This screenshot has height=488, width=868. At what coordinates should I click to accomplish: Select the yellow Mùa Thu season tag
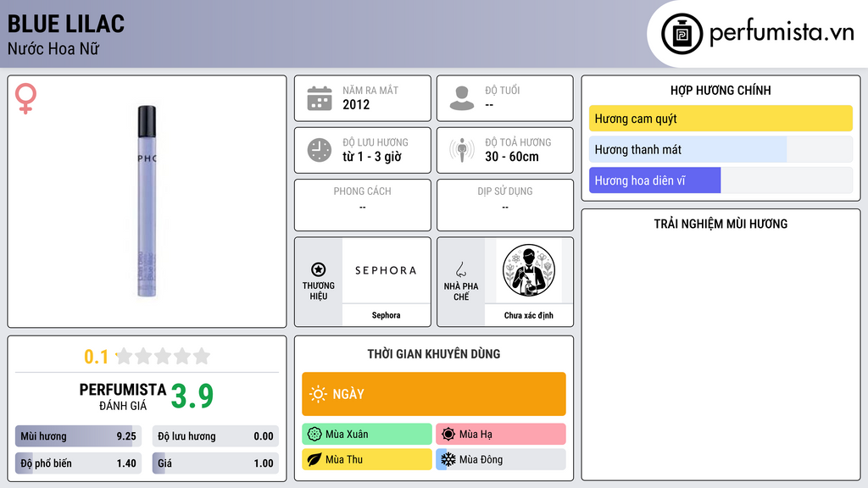click(366, 459)
